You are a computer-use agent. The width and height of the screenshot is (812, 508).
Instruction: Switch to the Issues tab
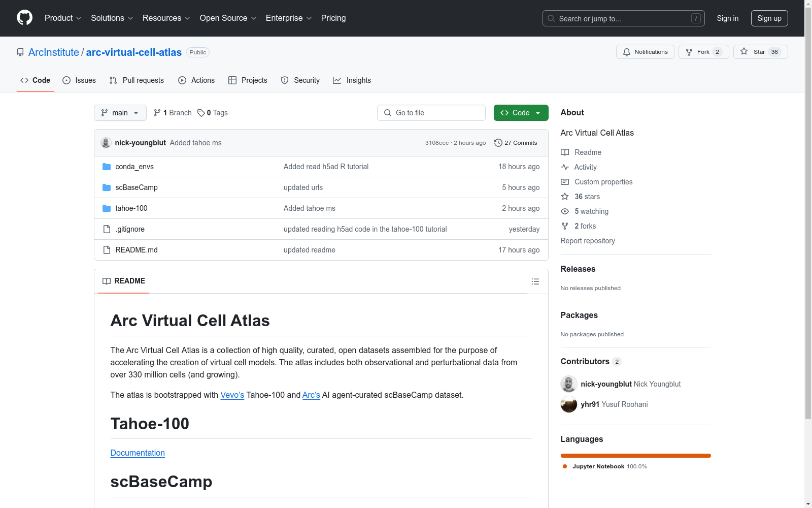pos(79,80)
